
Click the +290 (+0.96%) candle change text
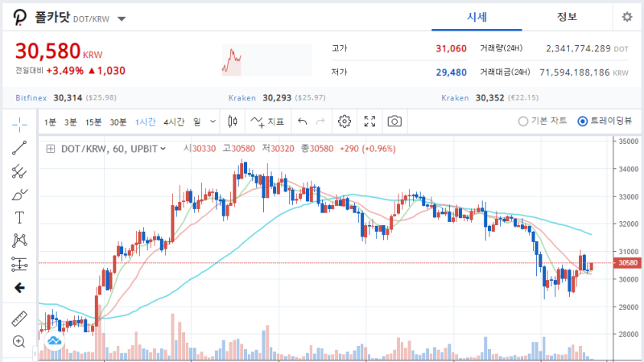[x=368, y=149]
